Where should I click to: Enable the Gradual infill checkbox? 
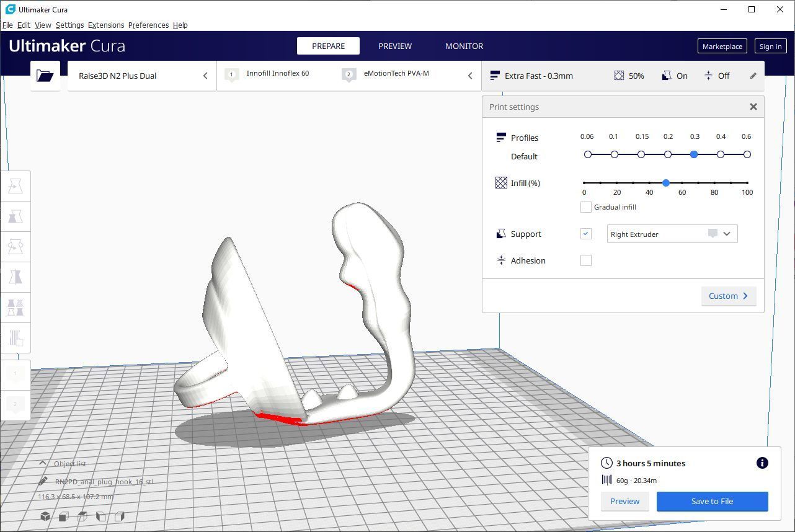pyautogui.click(x=585, y=207)
